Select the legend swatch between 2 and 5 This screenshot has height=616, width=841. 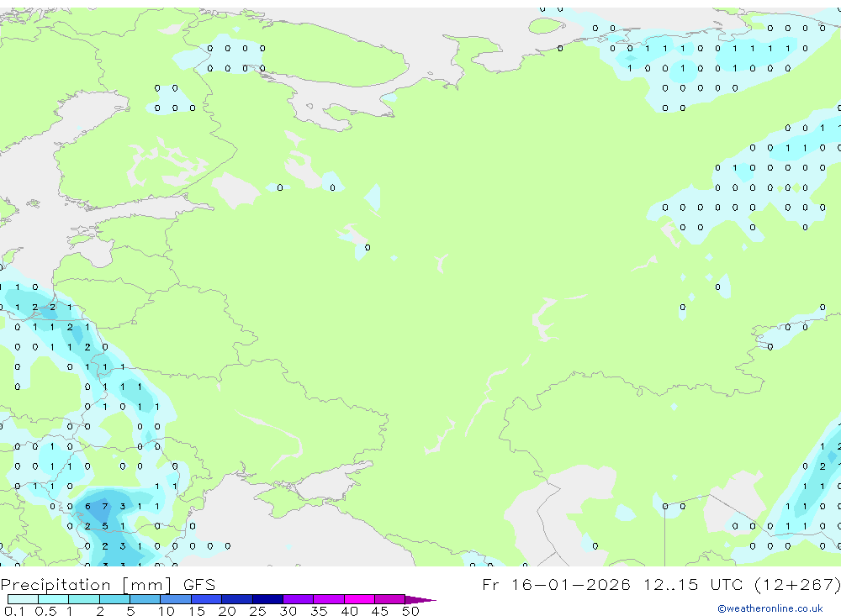114,599
